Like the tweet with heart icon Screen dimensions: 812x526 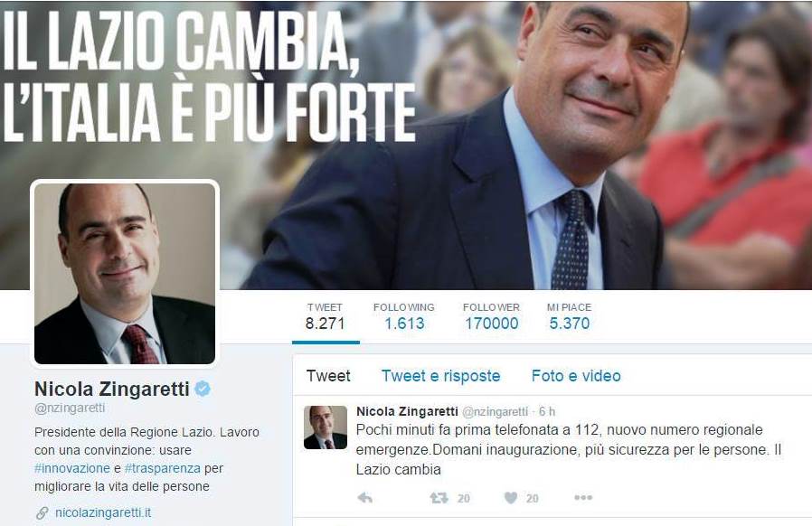tap(511, 498)
